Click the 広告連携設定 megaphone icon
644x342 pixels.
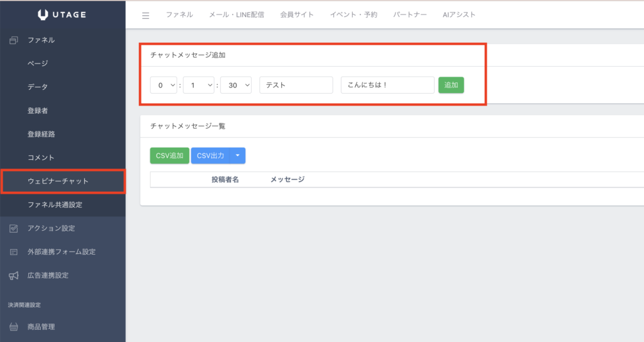click(14, 275)
